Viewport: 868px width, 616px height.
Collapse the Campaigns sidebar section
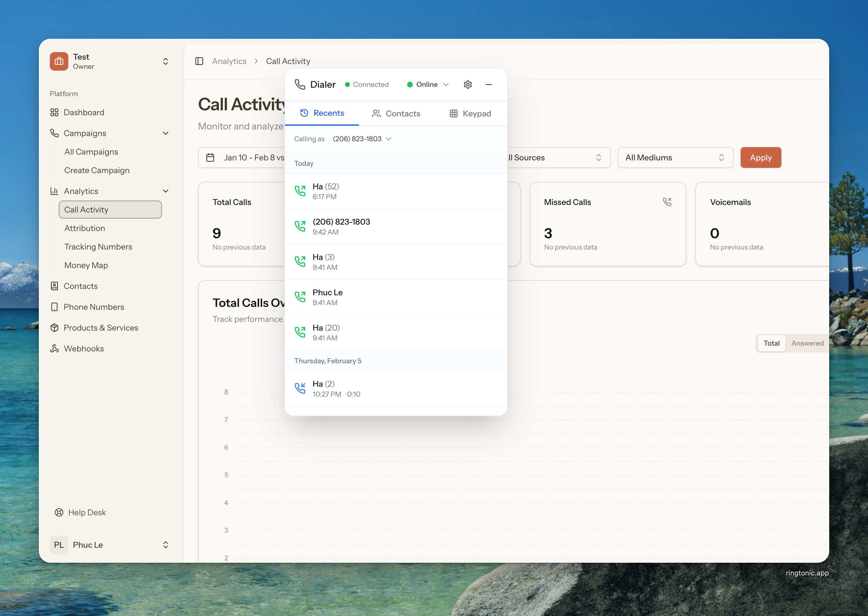[x=165, y=133]
